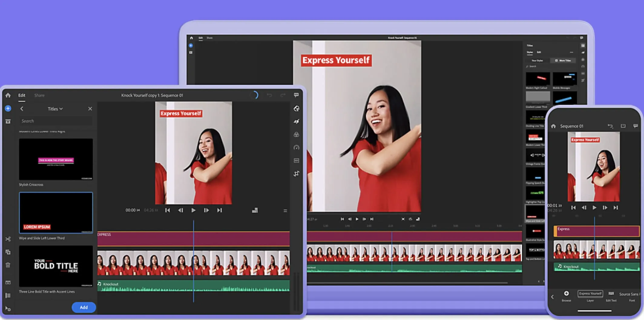Open three-dot options in laptop Titles panel
644x320 pixels.
pyautogui.click(x=571, y=52)
